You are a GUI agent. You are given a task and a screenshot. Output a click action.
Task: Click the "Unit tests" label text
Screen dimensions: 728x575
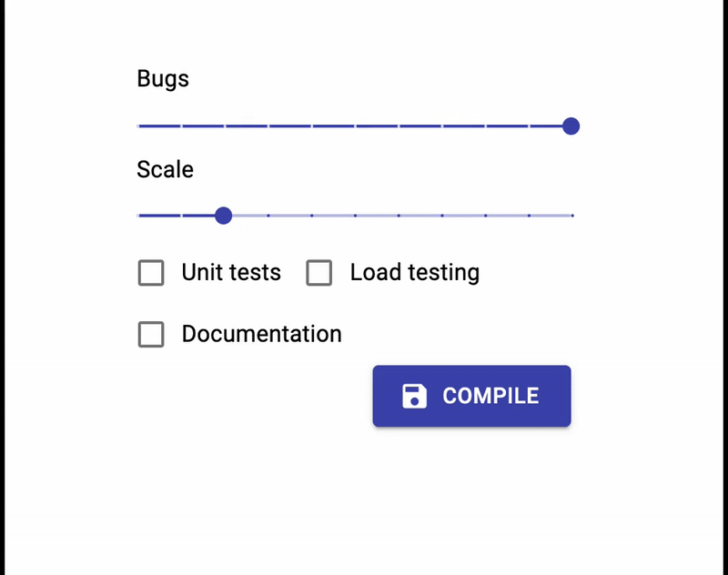(231, 273)
